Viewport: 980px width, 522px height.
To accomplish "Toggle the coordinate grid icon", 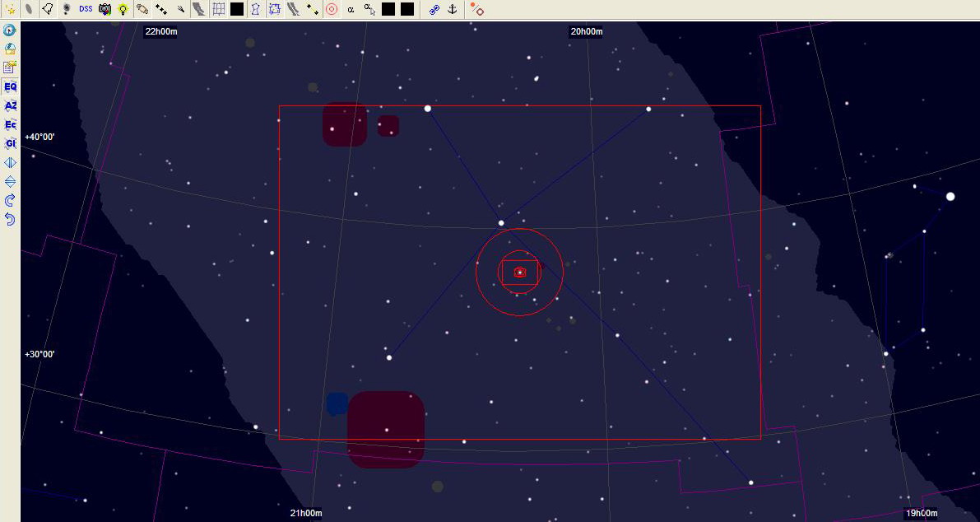I will tap(218, 9).
